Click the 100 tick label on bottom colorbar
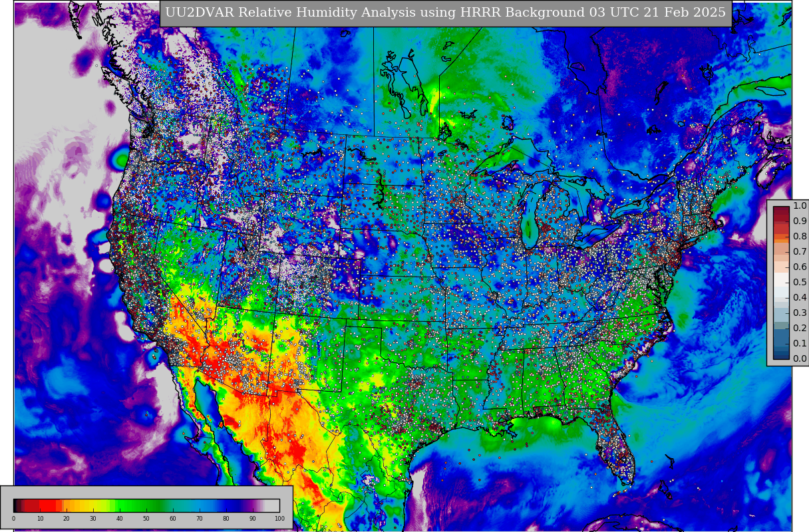This screenshot has height=532, width=809. 279,519
